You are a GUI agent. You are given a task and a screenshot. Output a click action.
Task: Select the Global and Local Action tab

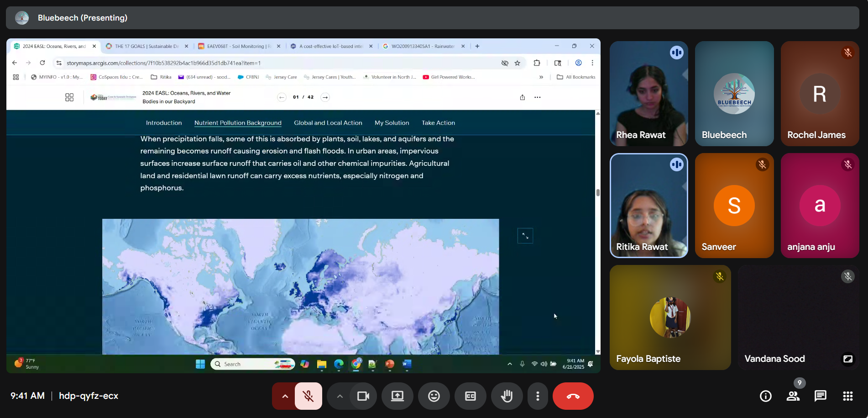click(x=328, y=123)
